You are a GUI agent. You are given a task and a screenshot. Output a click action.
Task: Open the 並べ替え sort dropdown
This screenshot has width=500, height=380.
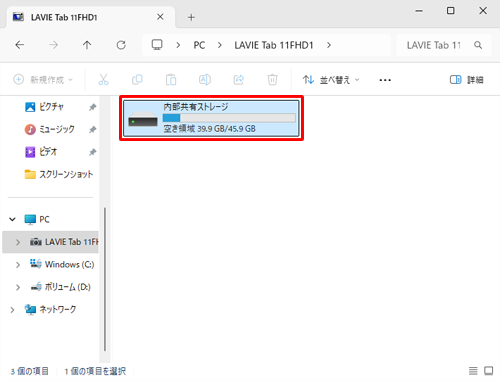pyautogui.click(x=331, y=80)
